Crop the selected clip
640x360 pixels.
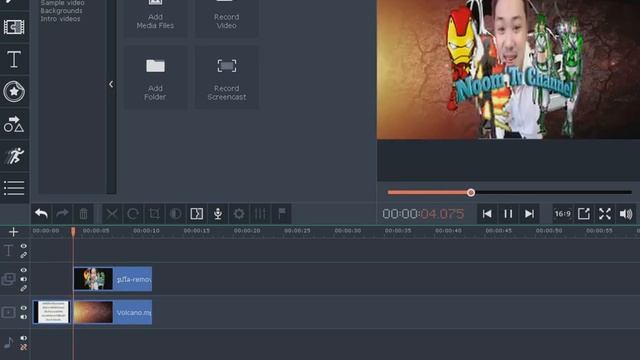[154, 214]
